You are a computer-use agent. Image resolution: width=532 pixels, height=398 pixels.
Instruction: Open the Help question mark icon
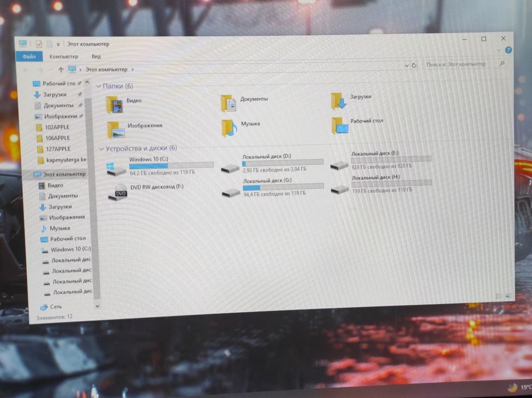(x=508, y=50)
